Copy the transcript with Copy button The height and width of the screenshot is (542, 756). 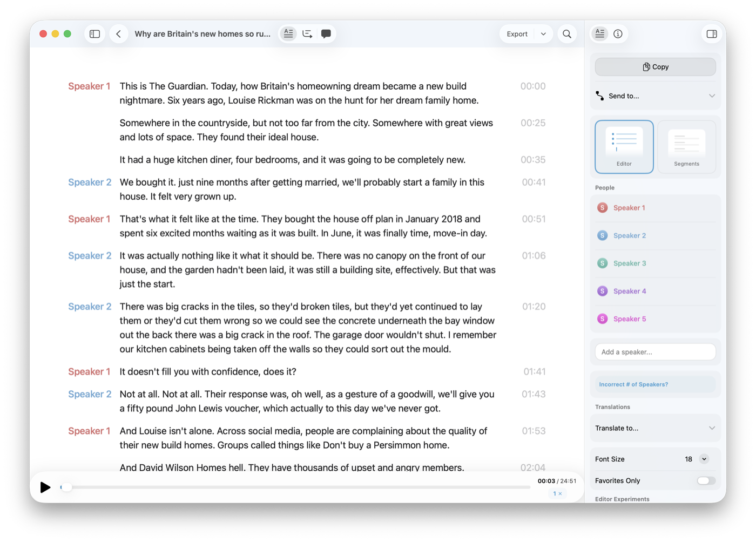click(x=656, y=67)
